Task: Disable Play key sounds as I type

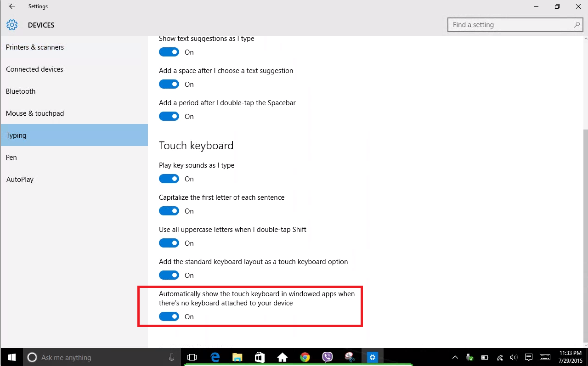Action: pos(169,179)
